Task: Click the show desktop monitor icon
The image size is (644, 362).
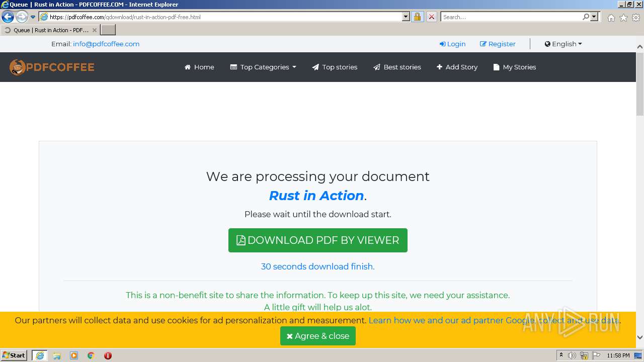Action: click(638, 355)
